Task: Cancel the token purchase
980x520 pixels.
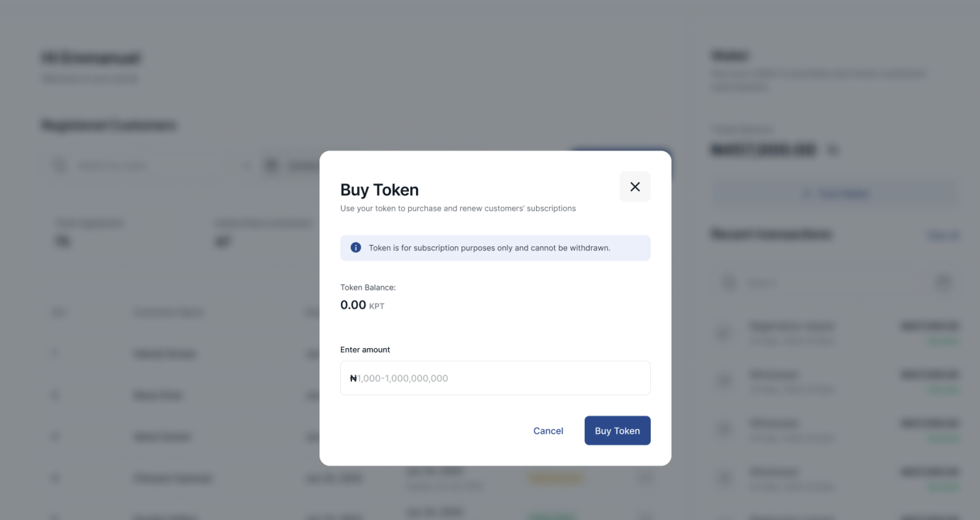Action: [548, 430]
